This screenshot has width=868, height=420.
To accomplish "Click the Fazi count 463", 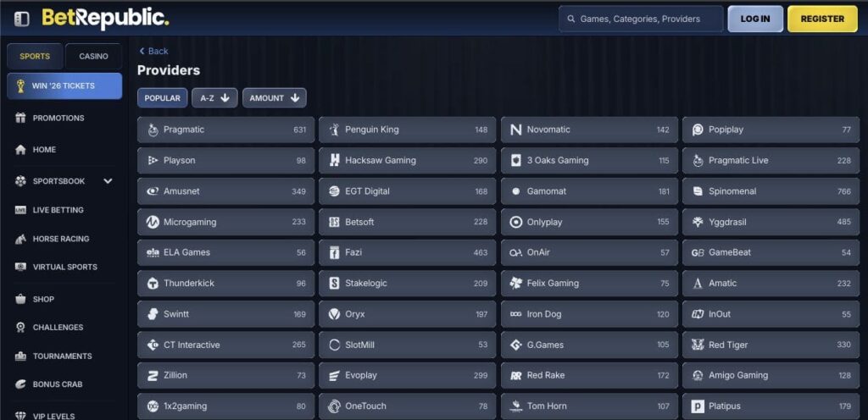I will click(x=481, y=252).
